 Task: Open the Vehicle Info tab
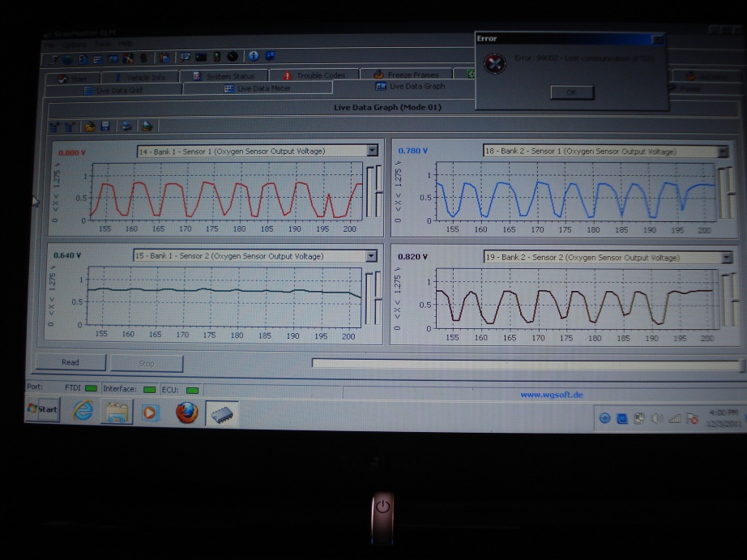point(143,78)
